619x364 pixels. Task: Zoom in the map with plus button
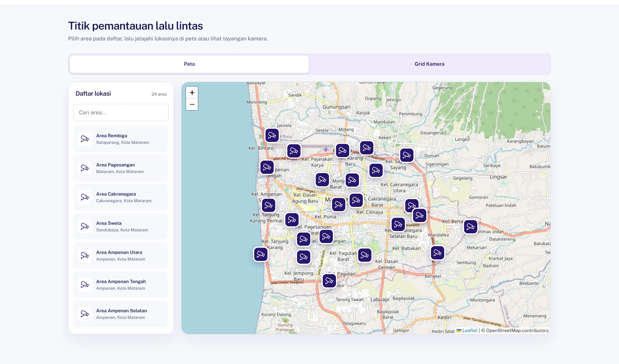point(192,93)
